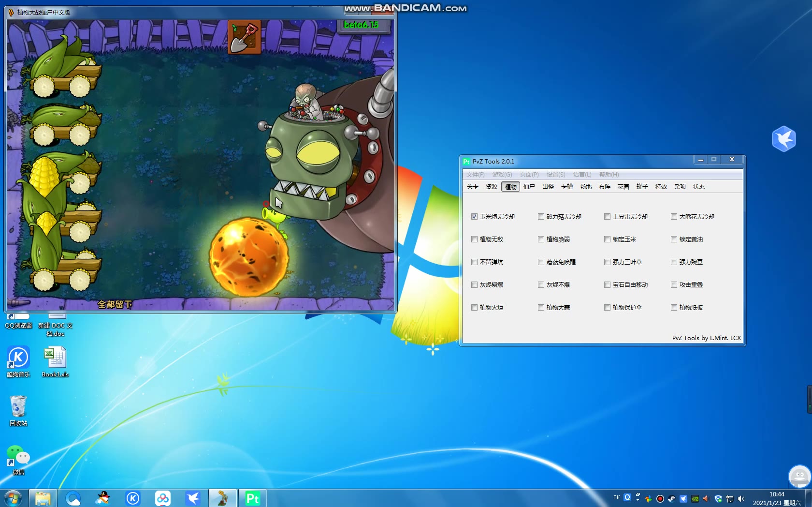The height and width of the screenshot is (507, 812).
Task: Enable the 不留弹坑 option
Action: 474,262
